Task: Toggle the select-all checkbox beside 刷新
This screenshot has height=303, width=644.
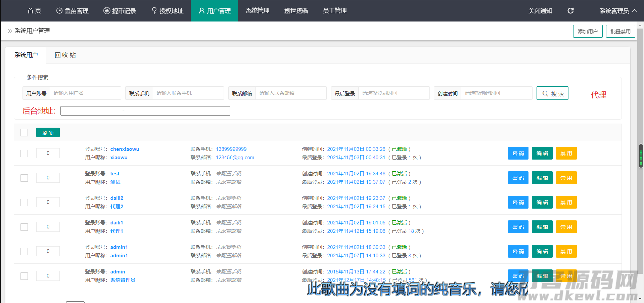Action: tap(24, 133)
